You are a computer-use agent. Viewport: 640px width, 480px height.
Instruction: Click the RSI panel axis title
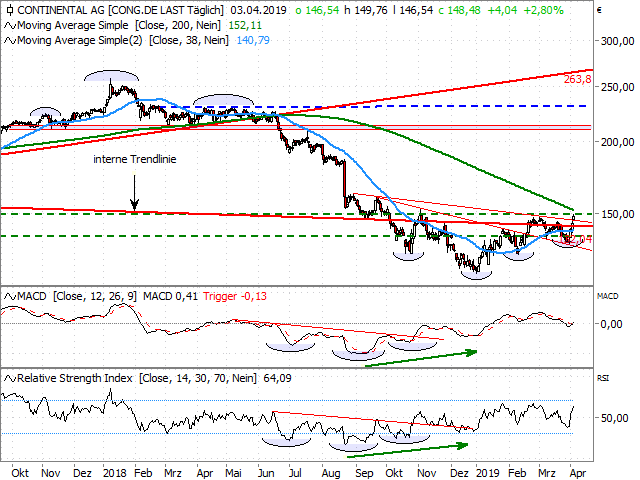pos(603,378)
